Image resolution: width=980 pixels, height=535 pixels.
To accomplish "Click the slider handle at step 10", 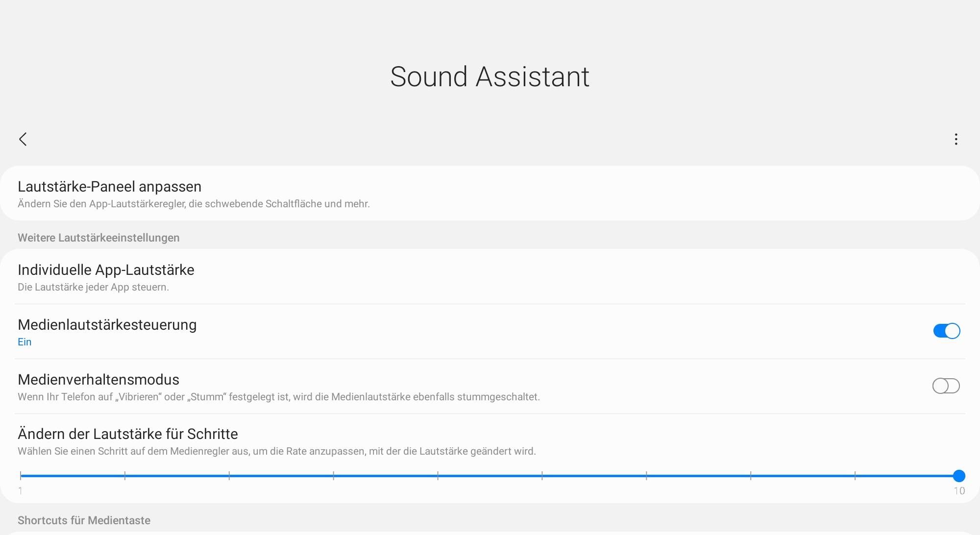I will (959, 476).
